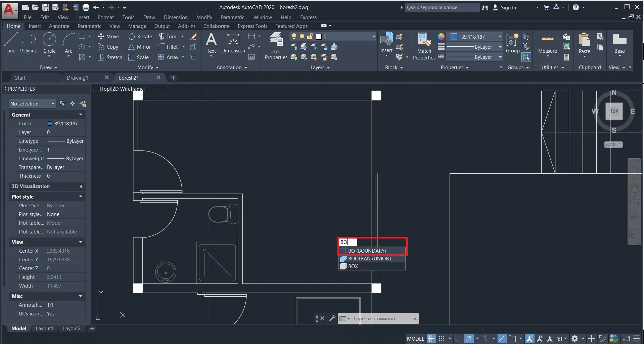Click the object color swatch 39,118,187 in ribbon
Screen dimensions: 644x344
pos(454,37)
